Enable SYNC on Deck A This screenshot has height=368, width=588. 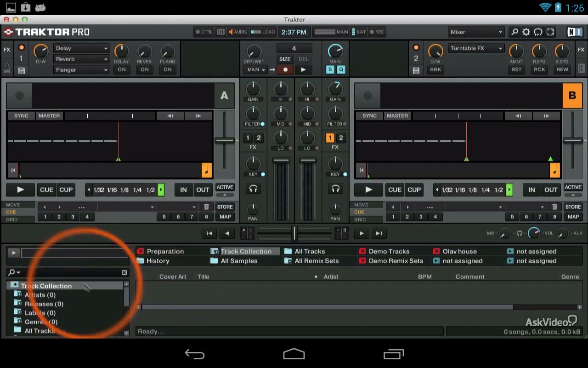pos(21,116)
